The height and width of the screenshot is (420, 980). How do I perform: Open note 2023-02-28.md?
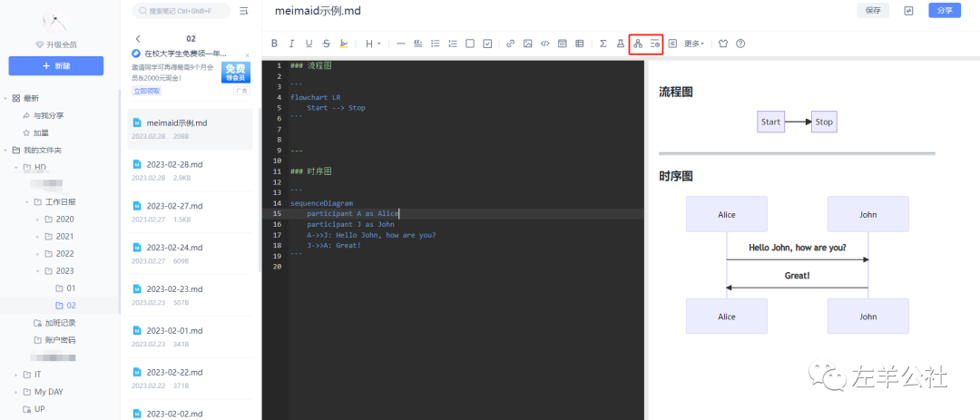click(190, 170)
